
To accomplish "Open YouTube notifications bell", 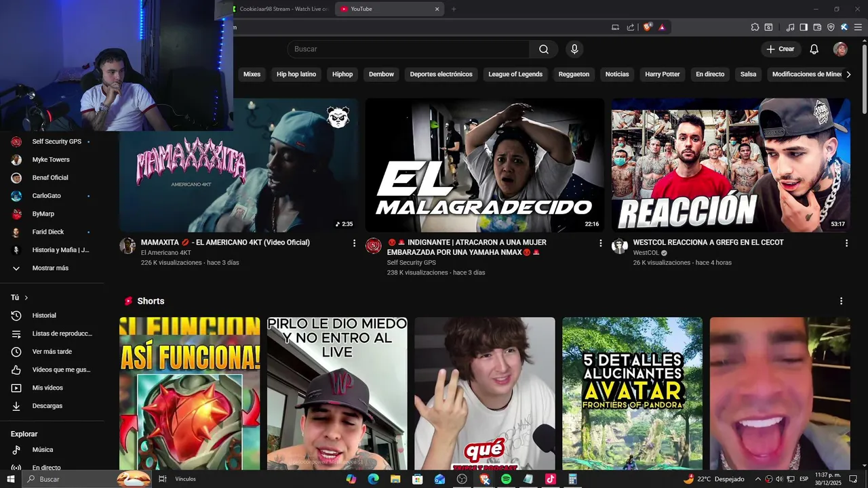I will 814,49.
